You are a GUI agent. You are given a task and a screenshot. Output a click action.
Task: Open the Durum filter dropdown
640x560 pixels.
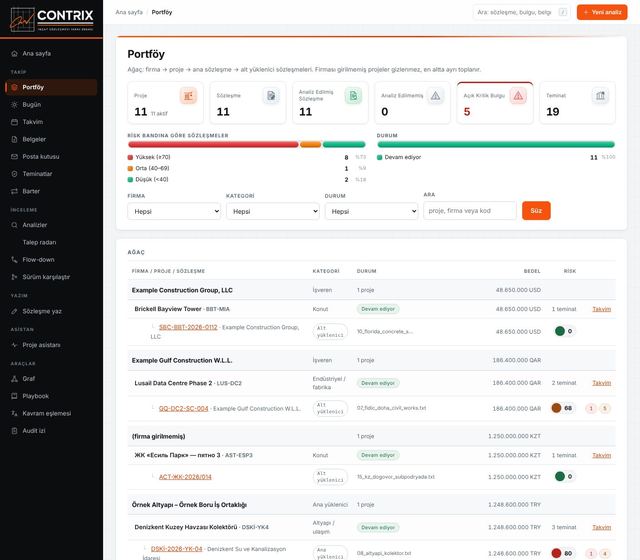pyautogui.click(x=371, y=211)
